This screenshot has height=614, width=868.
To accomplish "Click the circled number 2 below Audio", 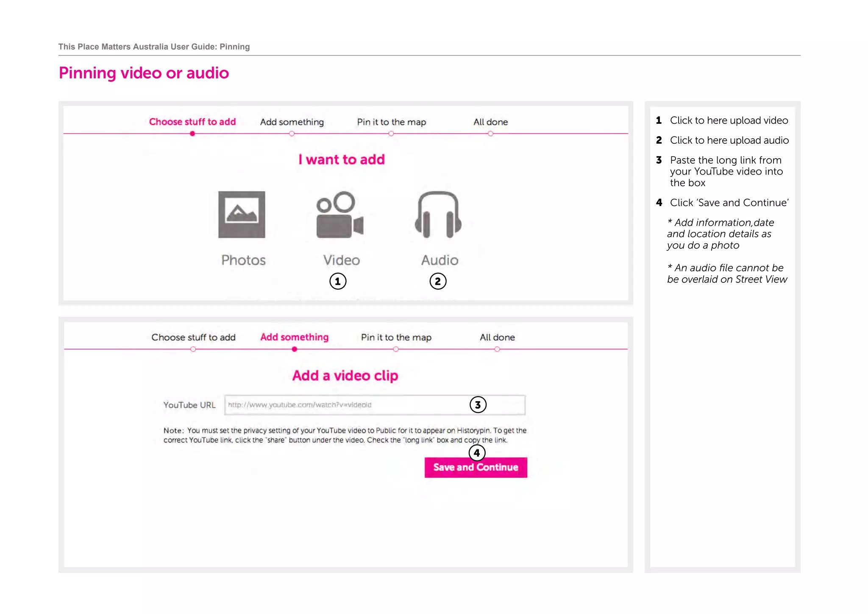I will [x=438, y=281].
